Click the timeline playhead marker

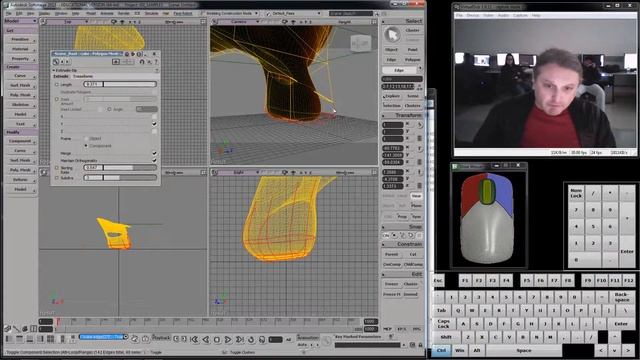coord(58,322)
